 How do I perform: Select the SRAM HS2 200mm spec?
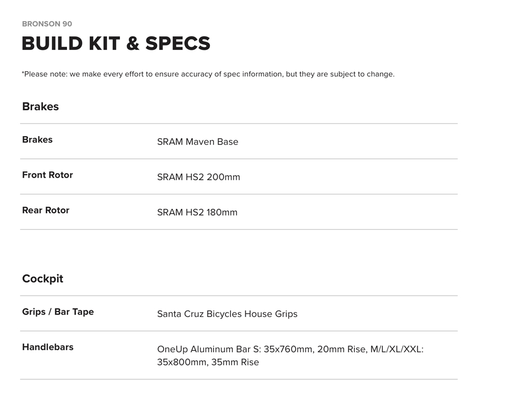tap(198, 177)
